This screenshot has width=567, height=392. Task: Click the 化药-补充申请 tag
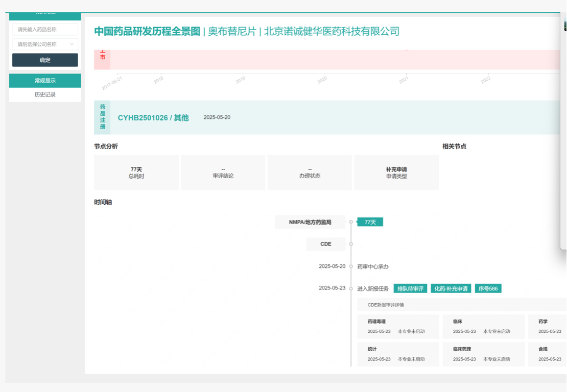[451, 289]
